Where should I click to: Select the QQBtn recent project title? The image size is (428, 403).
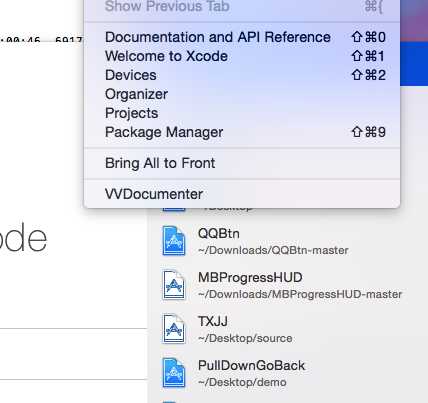pos(219,233)
